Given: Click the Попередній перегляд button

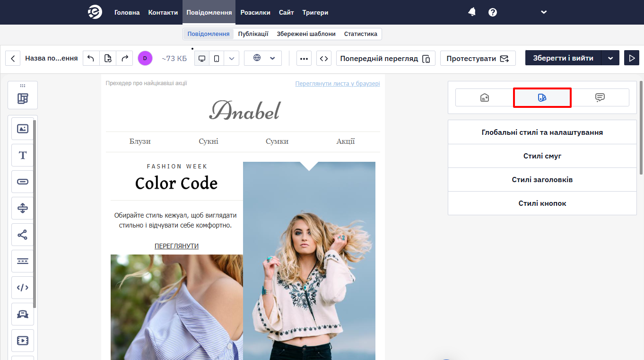Looking at the screenshot, I should (x=385, y=58).
